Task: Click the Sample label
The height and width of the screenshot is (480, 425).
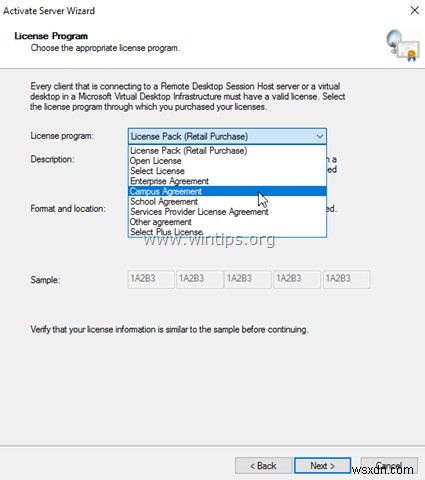Action: [x=45, y=280]
